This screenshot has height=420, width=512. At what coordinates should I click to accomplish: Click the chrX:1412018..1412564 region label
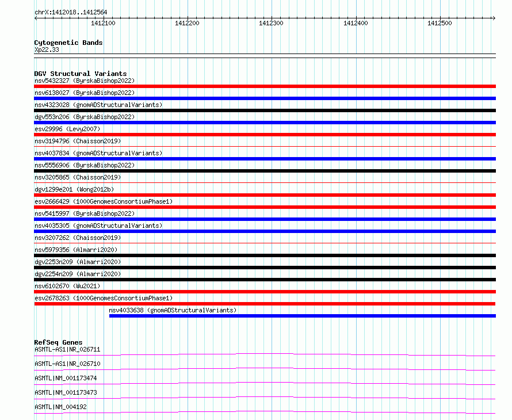pyautogui.click(x=71, y=13)
